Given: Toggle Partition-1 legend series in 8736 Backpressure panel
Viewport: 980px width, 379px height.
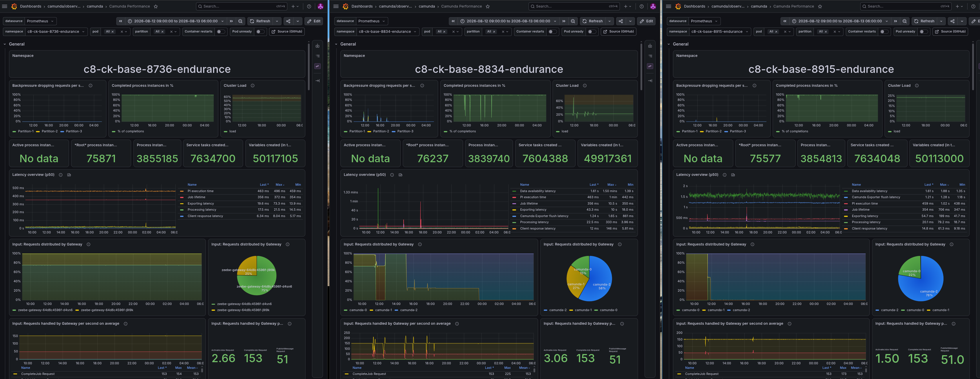Looking at the screenshot, I should click(26, 131).
